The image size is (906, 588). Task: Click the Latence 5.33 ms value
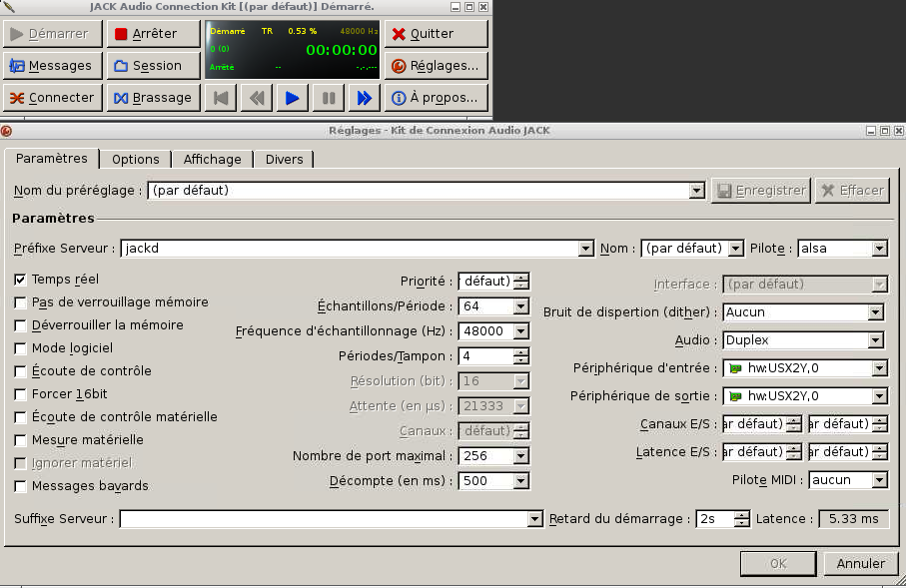pos(853,519)
